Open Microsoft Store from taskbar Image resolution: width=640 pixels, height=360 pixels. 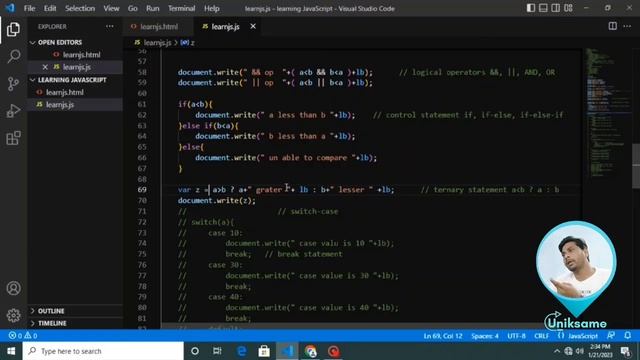[264, 351]
